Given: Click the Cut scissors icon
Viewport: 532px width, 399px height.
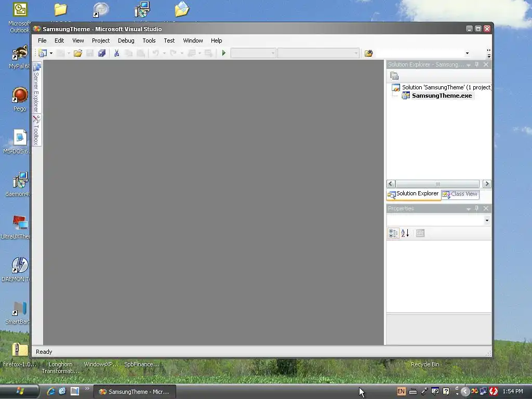Looking at the screenshot, I should click(x=116, y=53).
